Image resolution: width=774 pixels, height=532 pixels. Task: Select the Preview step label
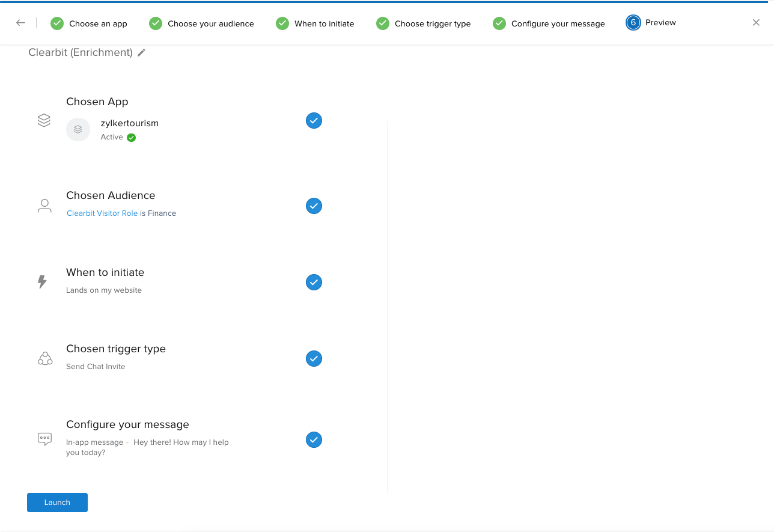click(660, 23)
